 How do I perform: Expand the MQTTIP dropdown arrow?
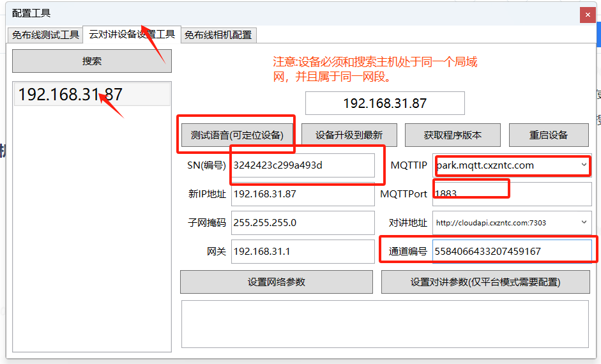click(584, 165)
